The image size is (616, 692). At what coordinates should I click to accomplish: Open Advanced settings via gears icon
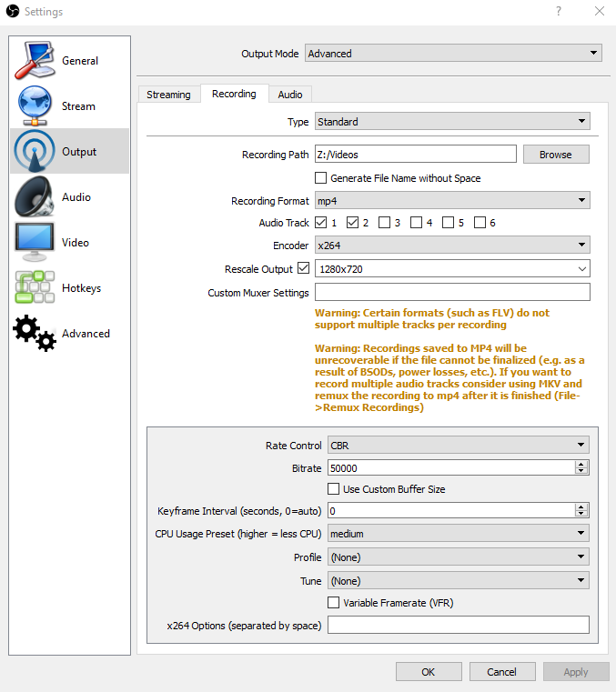[x=35, y=333]
